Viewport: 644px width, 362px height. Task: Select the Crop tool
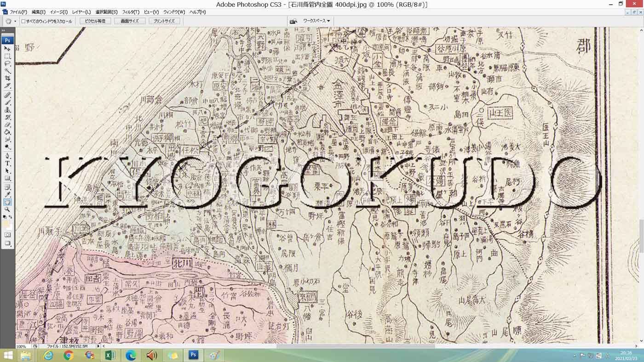point(7,78)
